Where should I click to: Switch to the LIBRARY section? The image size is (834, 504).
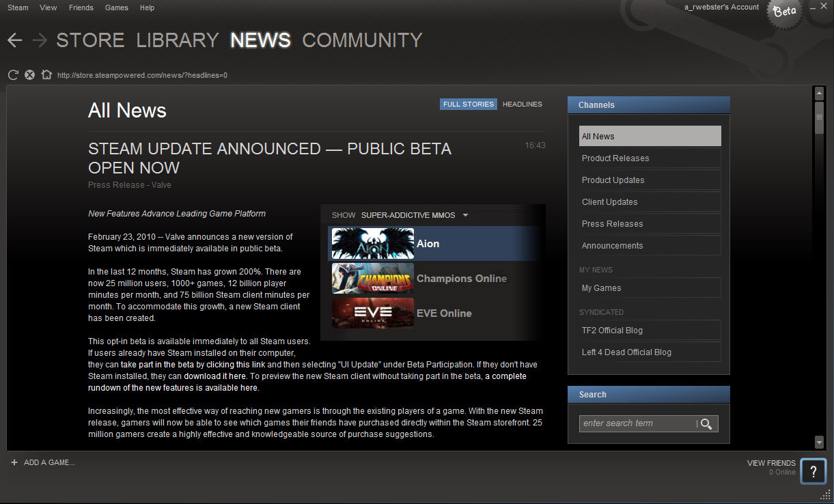pos(178,40)
